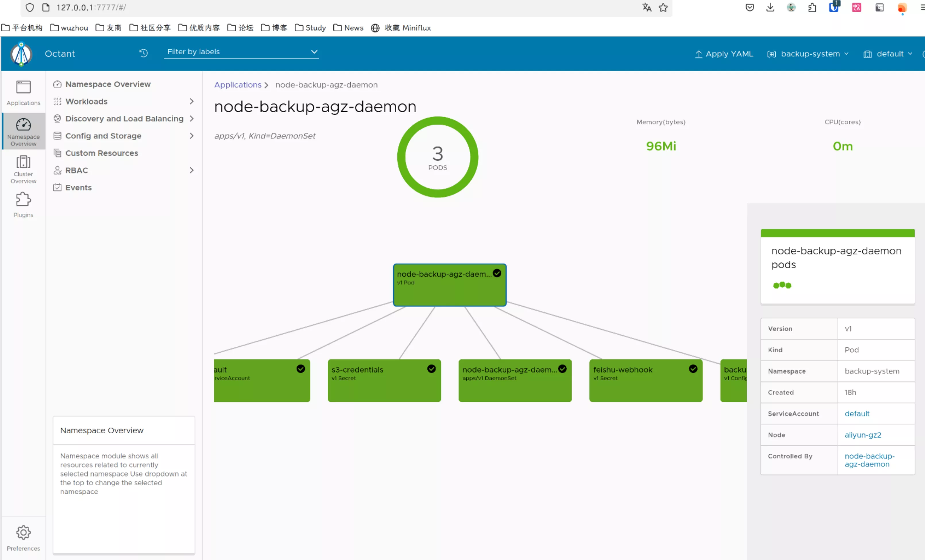Follow the aliyun-gz2 node link
The width and height of the screenshot is (925, 560).
(x=863, y=435)
